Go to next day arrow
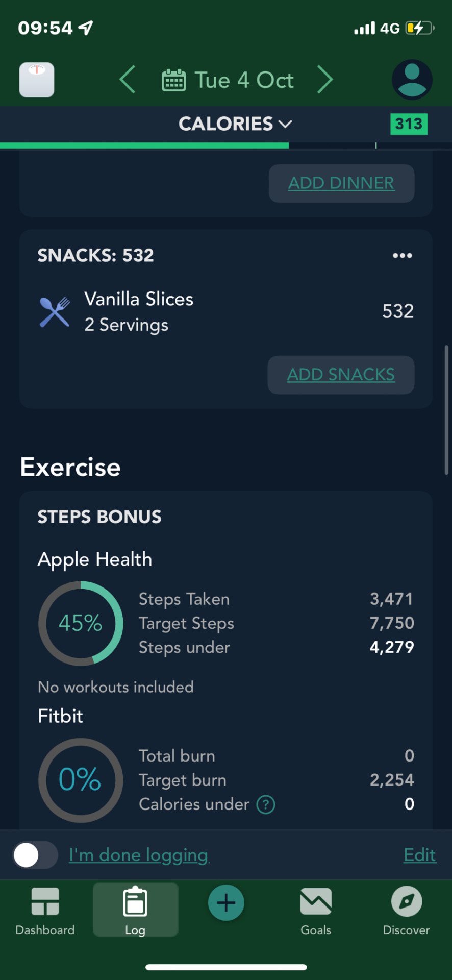 (x=325, y=80)
